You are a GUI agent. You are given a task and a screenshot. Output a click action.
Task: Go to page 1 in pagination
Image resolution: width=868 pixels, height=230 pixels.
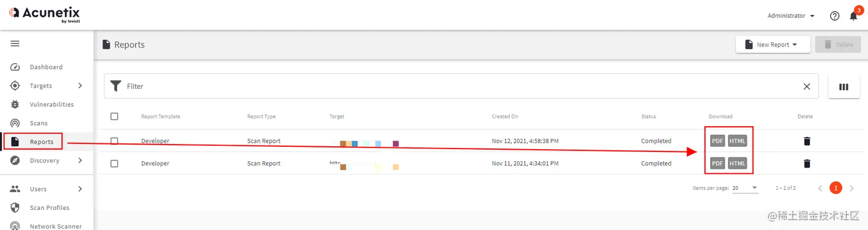(x=836, y=188)
